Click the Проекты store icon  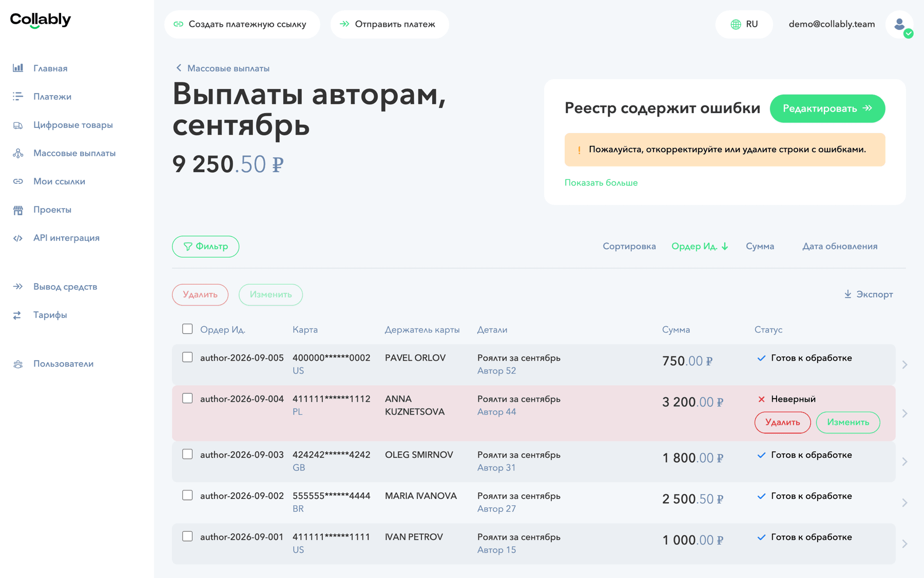18,210
